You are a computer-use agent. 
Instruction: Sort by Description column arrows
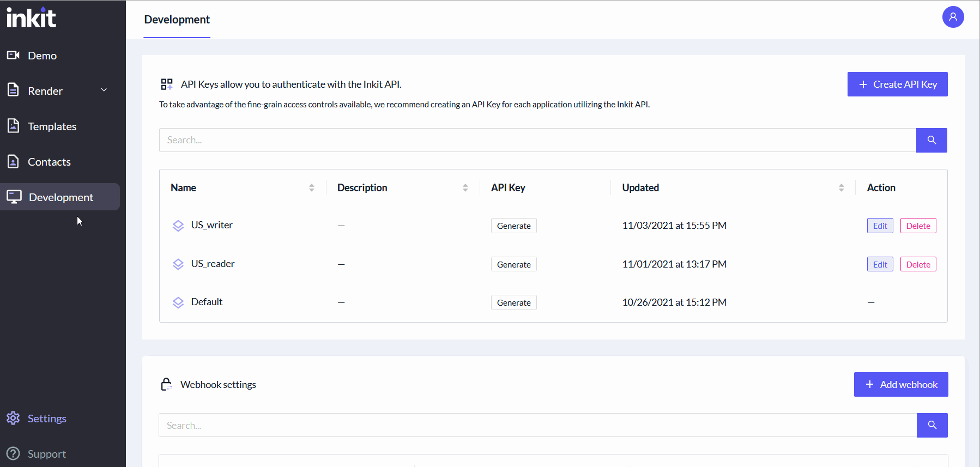465,187
